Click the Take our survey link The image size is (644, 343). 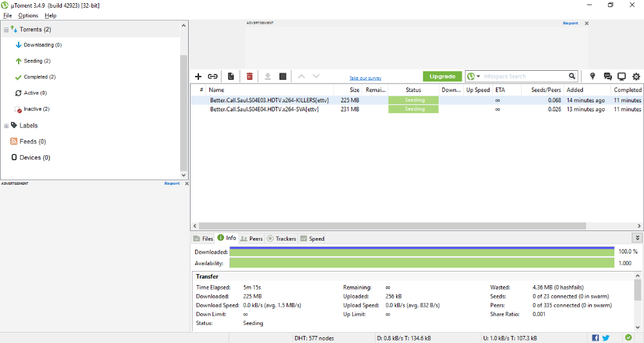[365, 78]
